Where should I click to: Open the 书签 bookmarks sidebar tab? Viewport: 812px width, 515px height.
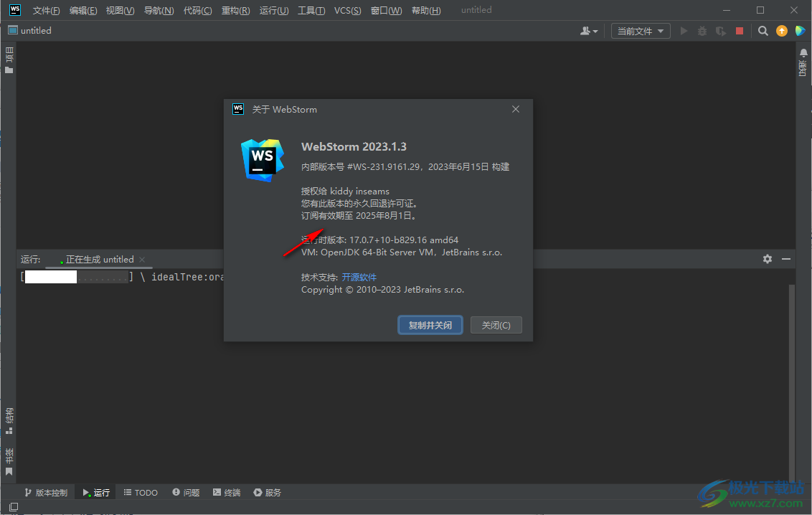click(x=9, y=462)
